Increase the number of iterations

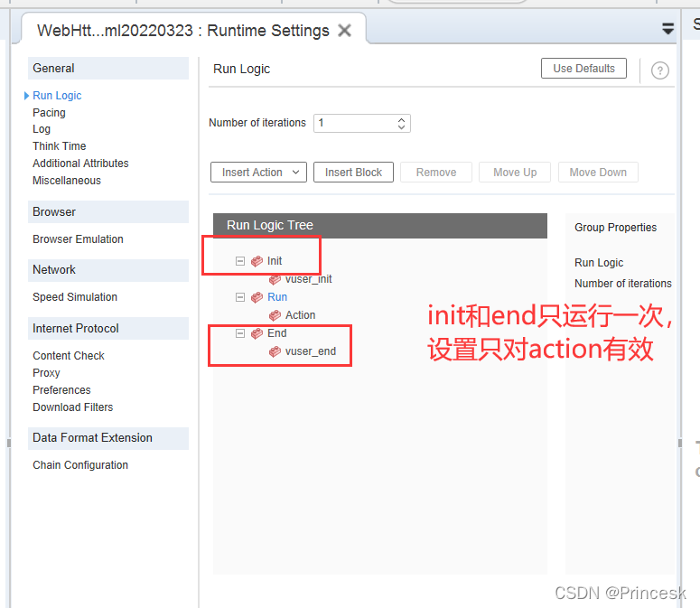[x=401, y=119]
